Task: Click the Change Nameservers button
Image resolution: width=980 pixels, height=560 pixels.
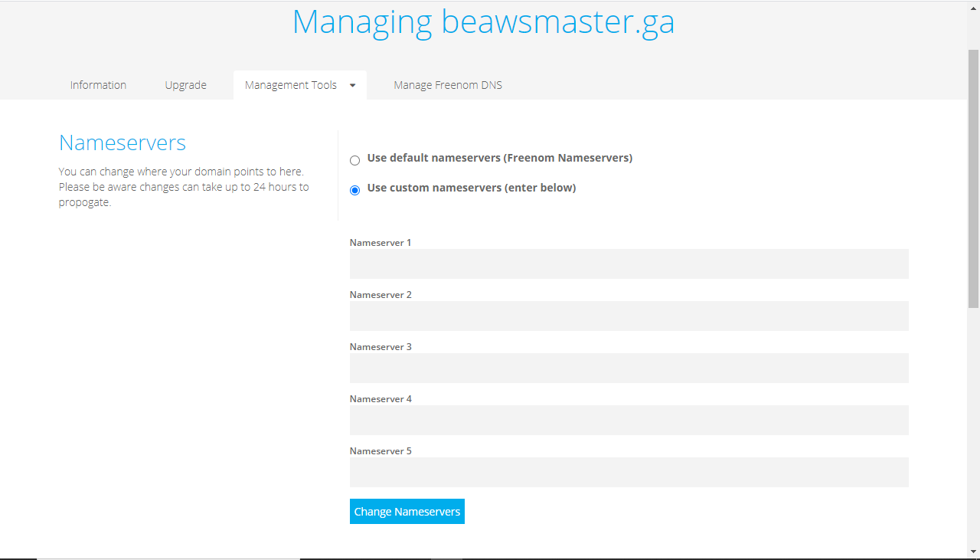Action: (407, 512)
